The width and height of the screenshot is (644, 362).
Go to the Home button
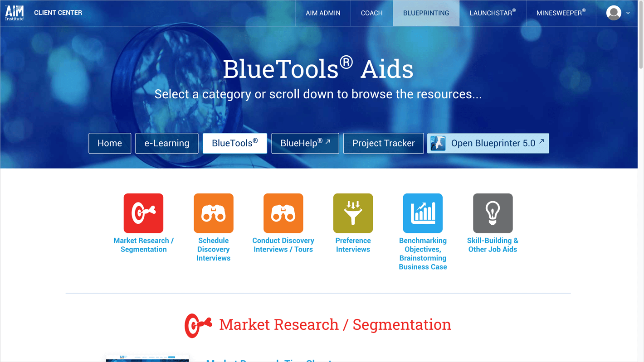tap(110, 143)
